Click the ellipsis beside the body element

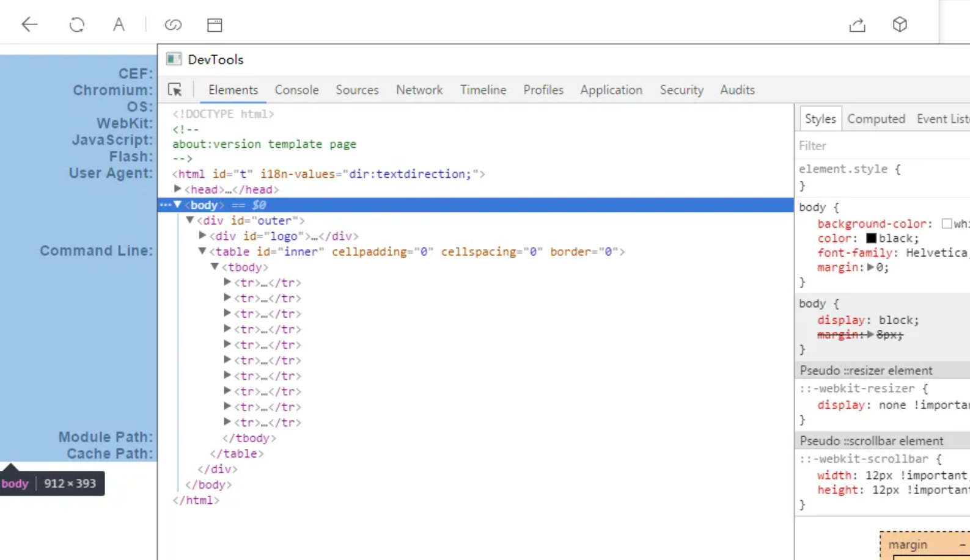point(164,205)
